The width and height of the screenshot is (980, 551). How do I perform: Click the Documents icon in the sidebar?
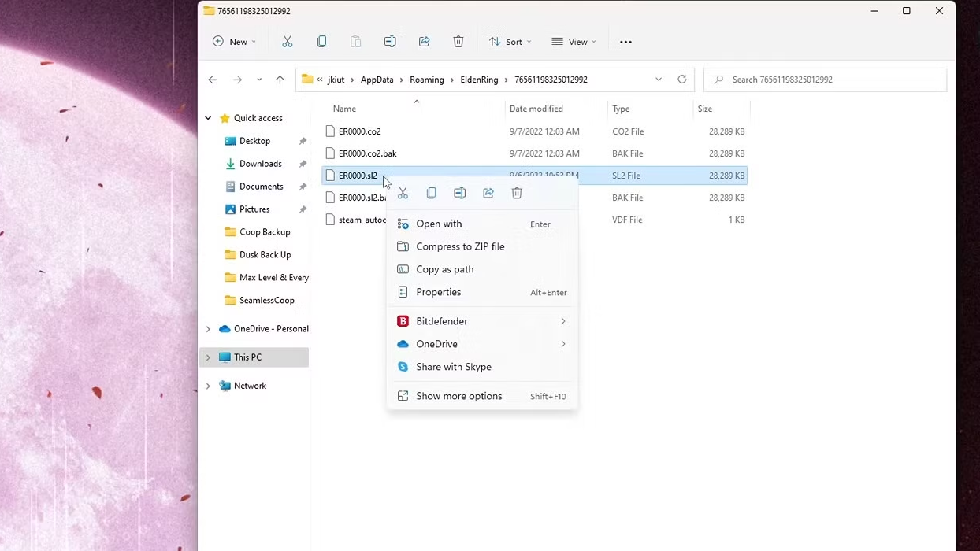pos(230,187)
